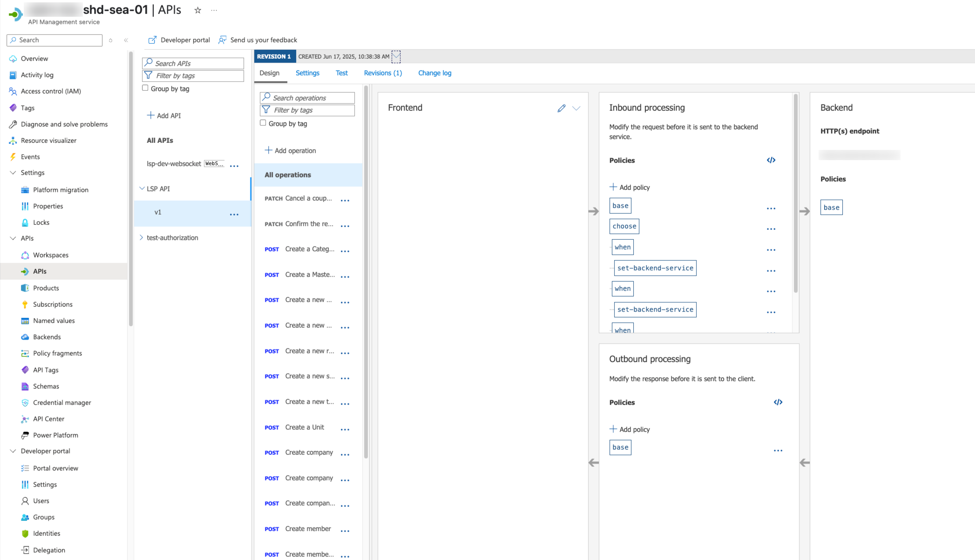The width and height of the screenshot is (975, 560).
Task: Open the Developer portal link
Action: pyautogui.click(x=179, y=40)
